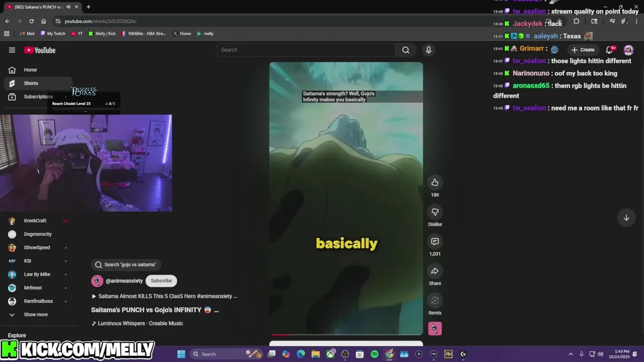Go to next short with down arrow

[x=626, y=218]
